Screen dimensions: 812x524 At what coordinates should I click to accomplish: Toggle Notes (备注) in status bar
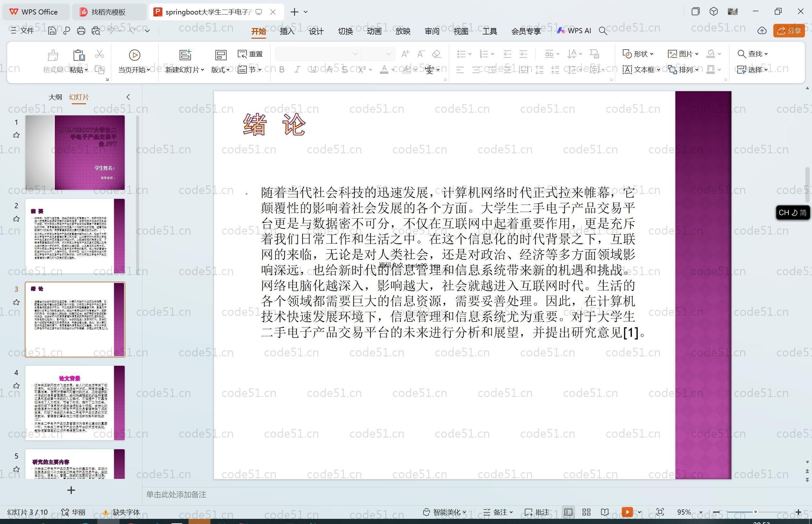pos(498,512)
